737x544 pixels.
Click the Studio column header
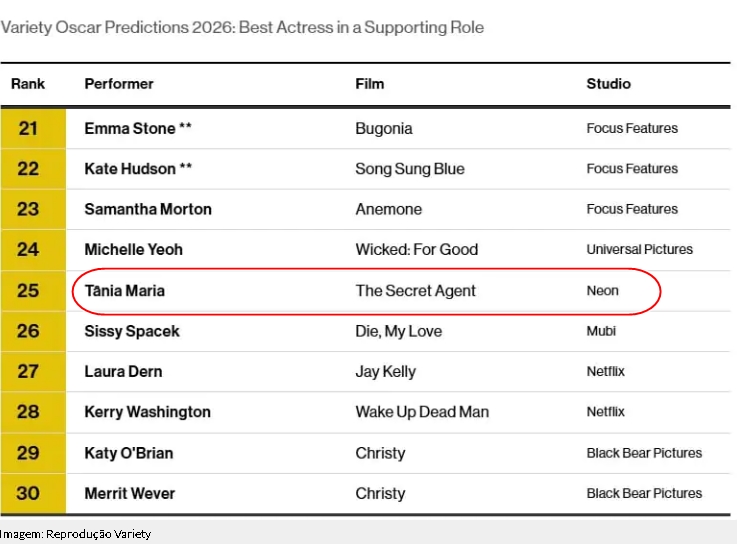[608, 84]
